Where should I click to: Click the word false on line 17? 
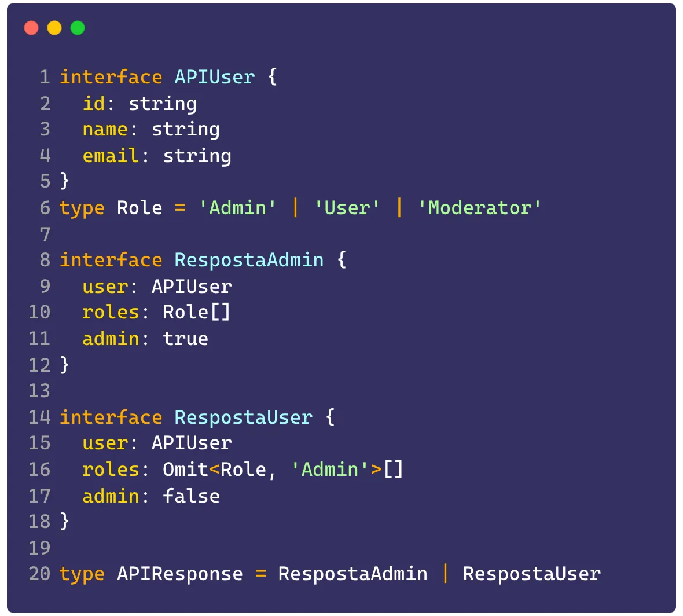pyautogui.click(x=191, y=496)
